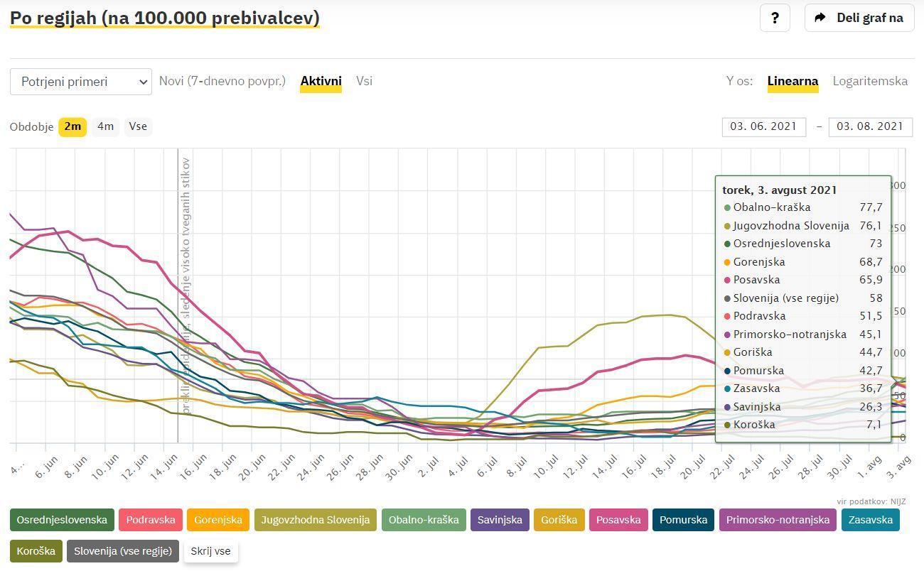924x571 pixels.
Task: Click the share arrow icon
Action: pyautogui.click(x=820, y=18)
